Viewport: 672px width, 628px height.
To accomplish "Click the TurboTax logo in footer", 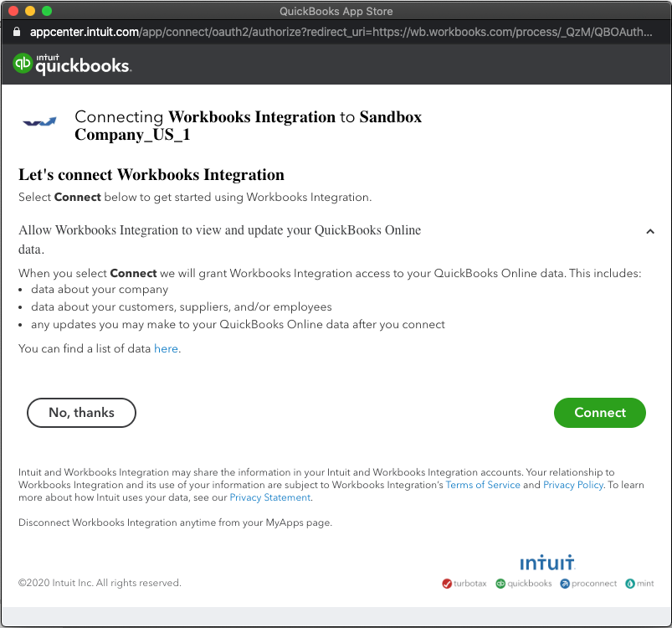I will coord(464,584).
